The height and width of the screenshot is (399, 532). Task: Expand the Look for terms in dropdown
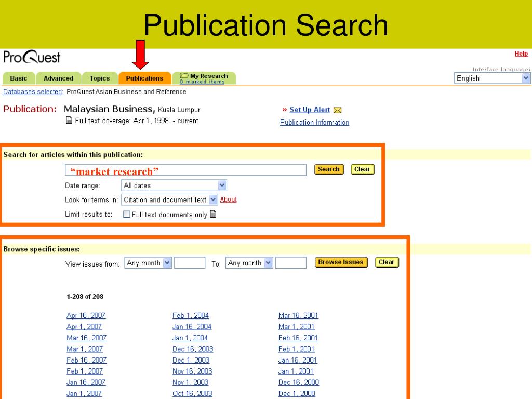tap(169, 199)
